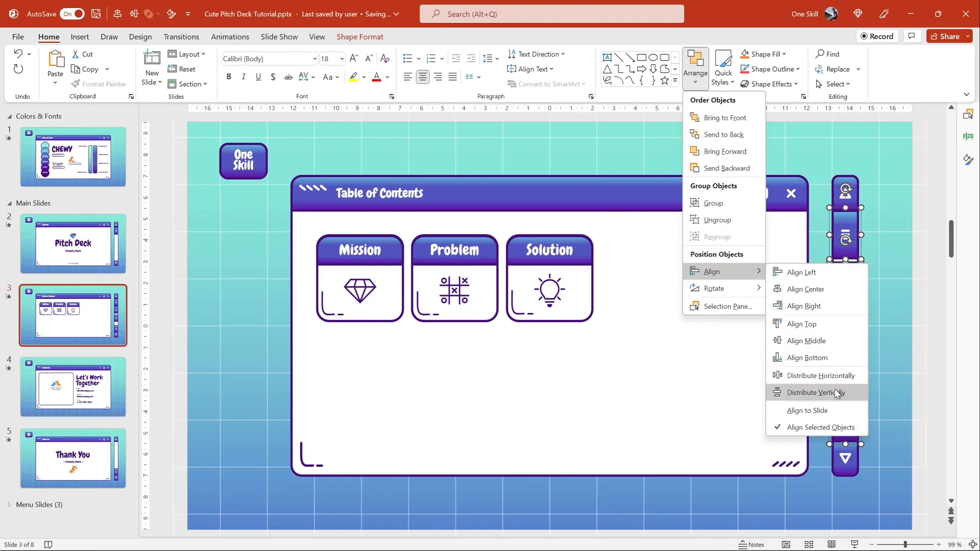The width and height of the screenshot is (980, 551).
Task: Click the Undo arrow icon
Action: pos(18,53)
